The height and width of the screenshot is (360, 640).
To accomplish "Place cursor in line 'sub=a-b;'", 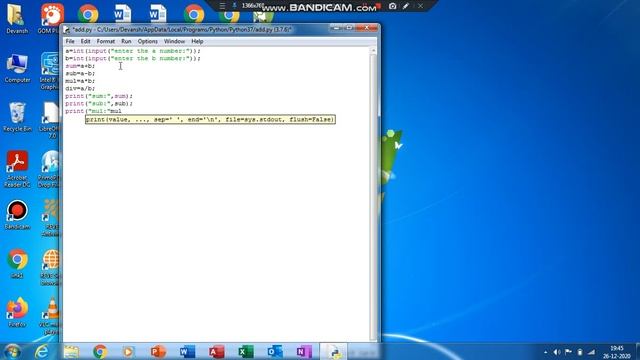I will tap(80, 73).
